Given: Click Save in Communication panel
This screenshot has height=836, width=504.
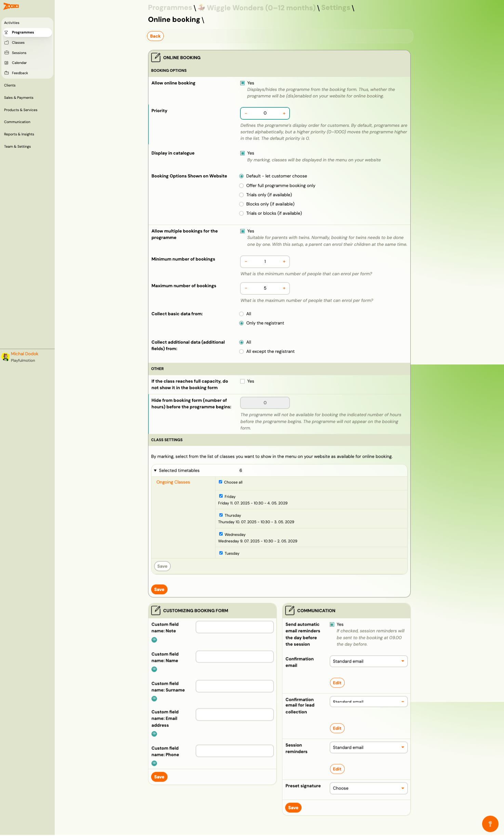Looking at the screenshot, I should point(293,808).
